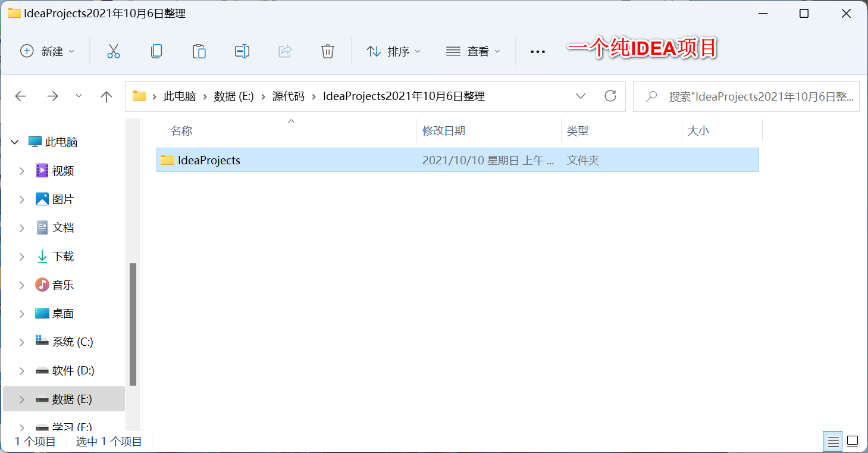
Task: Rename the selected folder via rename icon
Action: pyautogui.click(x=242, y=51)
